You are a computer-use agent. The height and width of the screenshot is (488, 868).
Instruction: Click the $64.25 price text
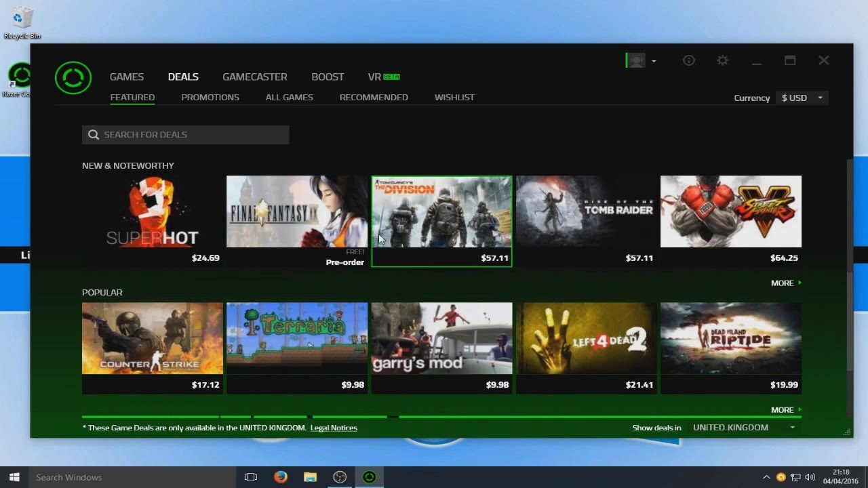tap(784, 258)
